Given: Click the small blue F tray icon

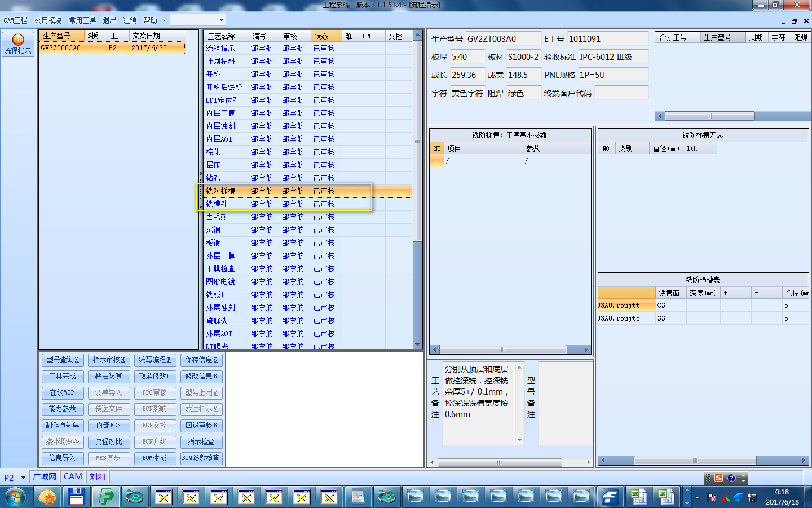Looking at the screenshot, I should (739, 497).
